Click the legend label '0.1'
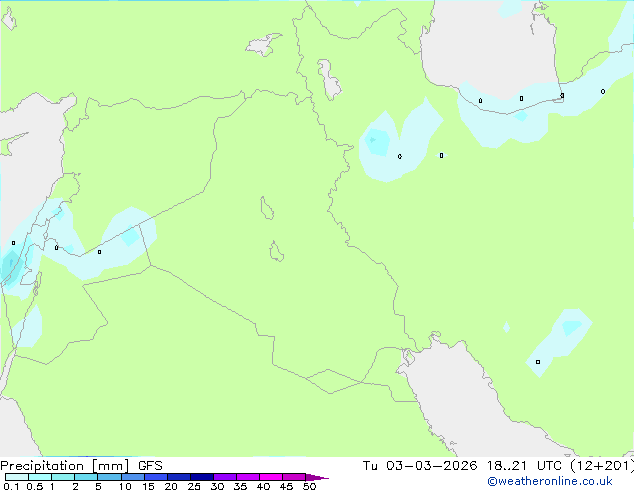 click(x=11, y=486)
